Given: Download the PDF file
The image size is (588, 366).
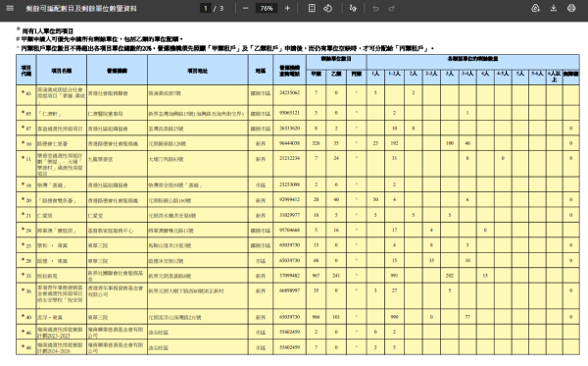Looking at the screenshot, I should [x=554, y=8].
